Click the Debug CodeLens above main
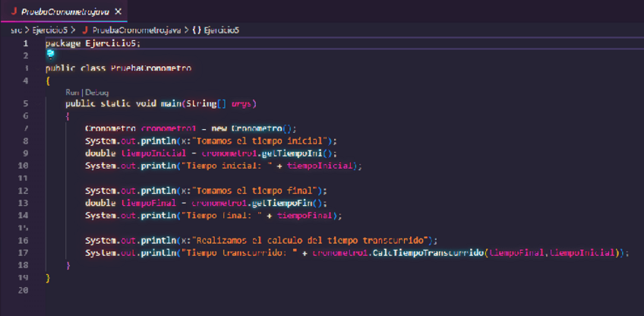 (x=97, y=92)
